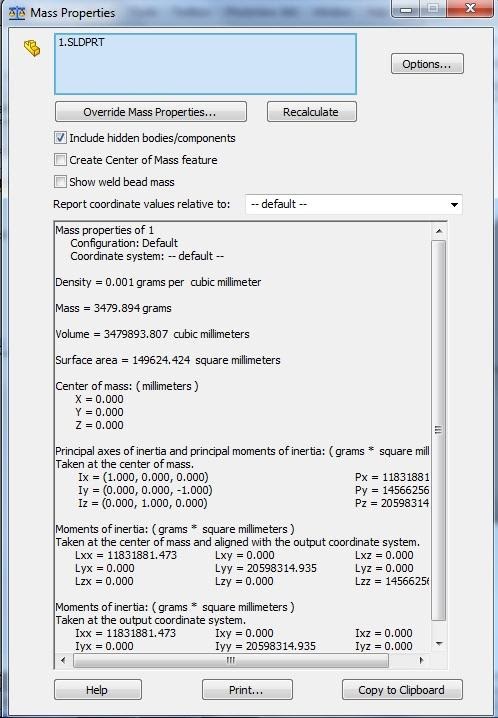Image resolution: width=498 pixels, height=718 pixels.
Task: Click Copy to Clipboard button
Action: pyautogui.click(x=402, y=690)
